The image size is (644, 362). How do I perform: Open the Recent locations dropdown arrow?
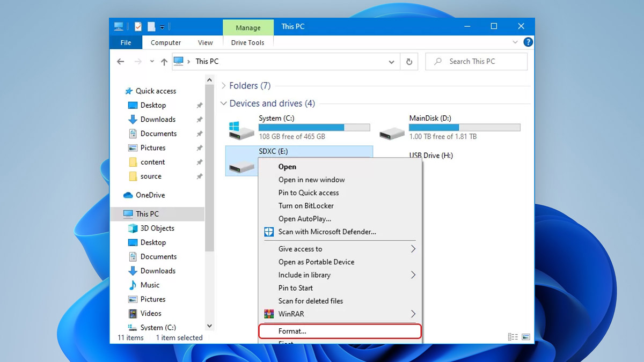tap(152, 62)
